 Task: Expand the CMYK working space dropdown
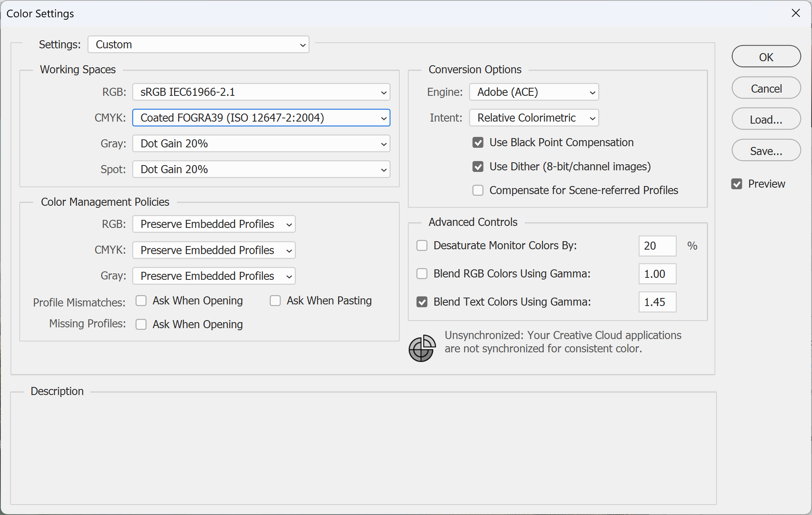coord(261,118)
